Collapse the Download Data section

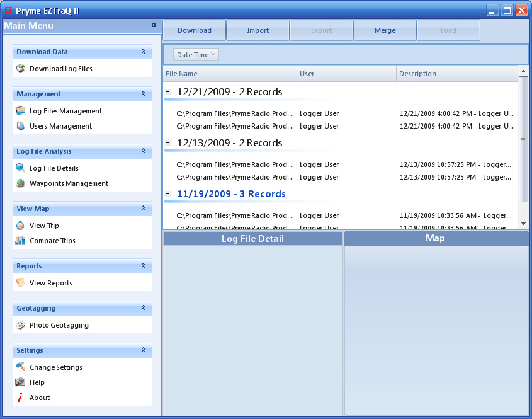pos(143,51)
